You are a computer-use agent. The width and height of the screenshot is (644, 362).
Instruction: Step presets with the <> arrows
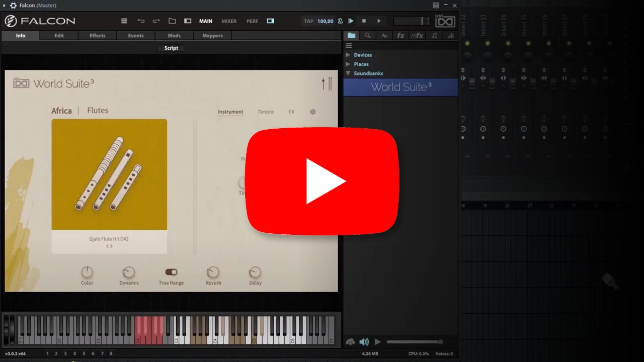tap(109, 246)
